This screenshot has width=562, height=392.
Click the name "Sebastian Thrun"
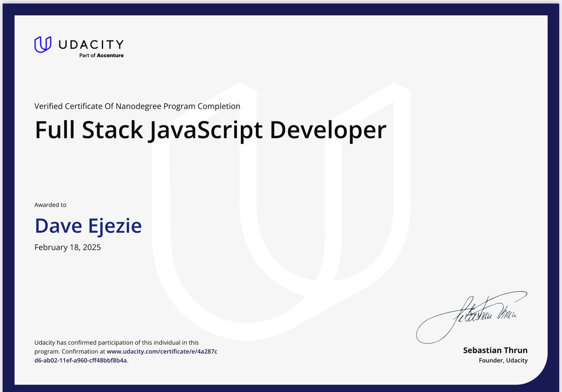tap(495, 350)
